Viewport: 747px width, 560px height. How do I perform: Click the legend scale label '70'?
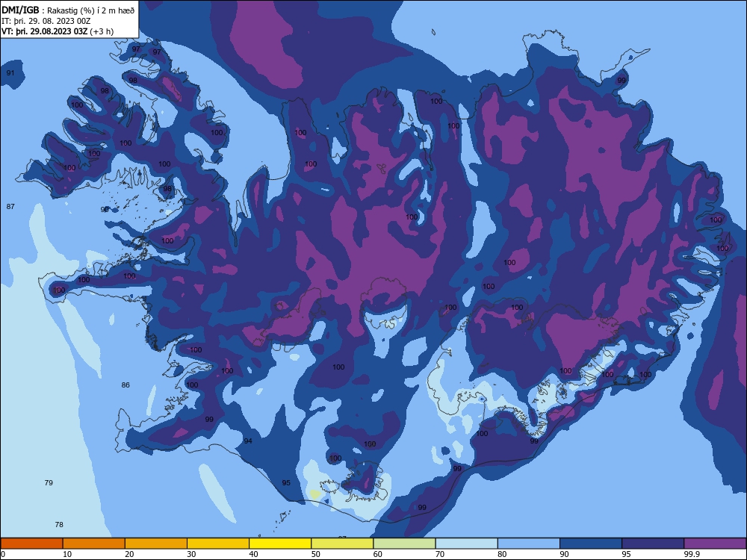pyautogui.click(x=440, y=554)
